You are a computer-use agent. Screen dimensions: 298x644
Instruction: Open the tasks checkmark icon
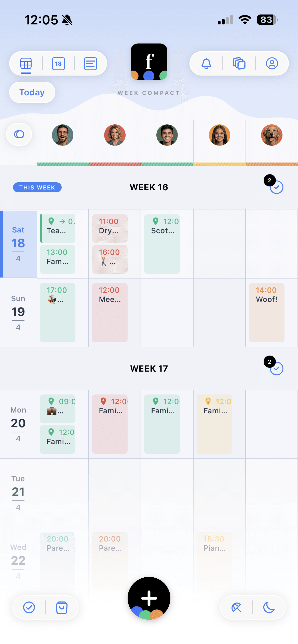[29, 608]
